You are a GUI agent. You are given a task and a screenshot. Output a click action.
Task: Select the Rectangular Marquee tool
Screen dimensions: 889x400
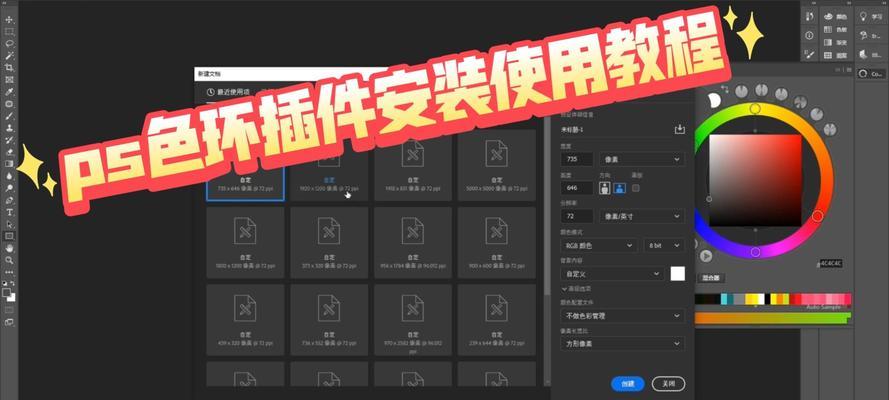pyautogui.click(x=10, y=32)
